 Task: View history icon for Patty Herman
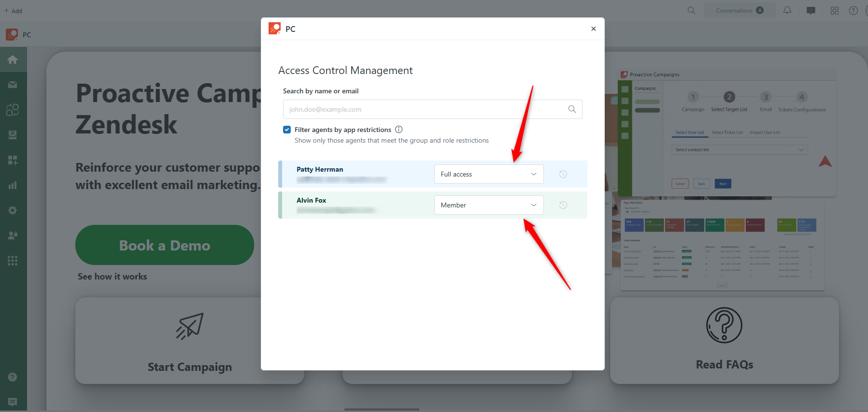pos(563,174)
